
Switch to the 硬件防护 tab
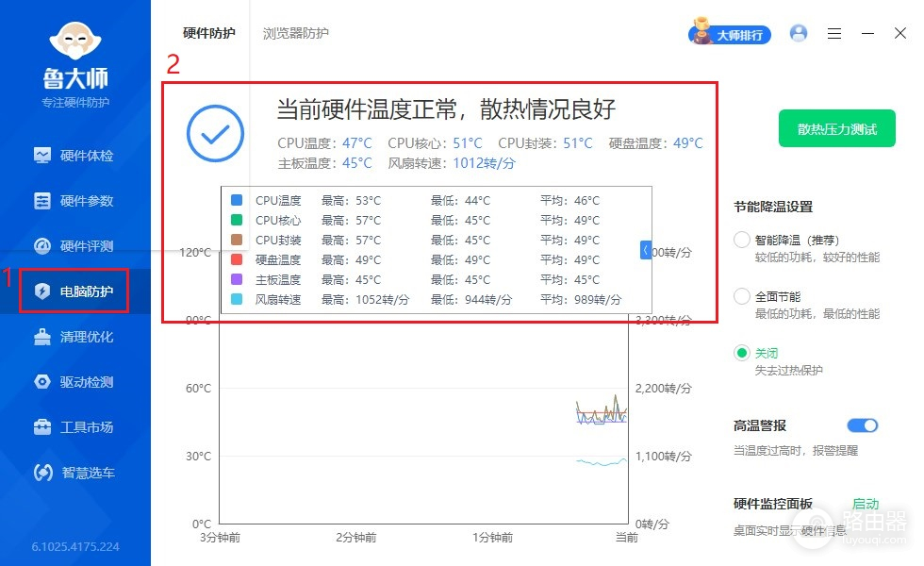pos(209,34)
